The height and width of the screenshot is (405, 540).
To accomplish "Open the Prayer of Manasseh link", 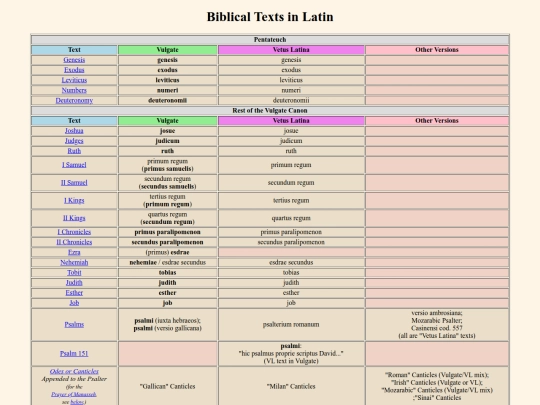I will [74, 394].
